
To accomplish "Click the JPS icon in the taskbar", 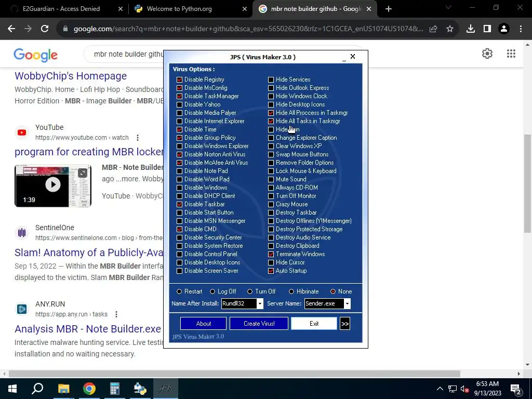I will [166, 389].
